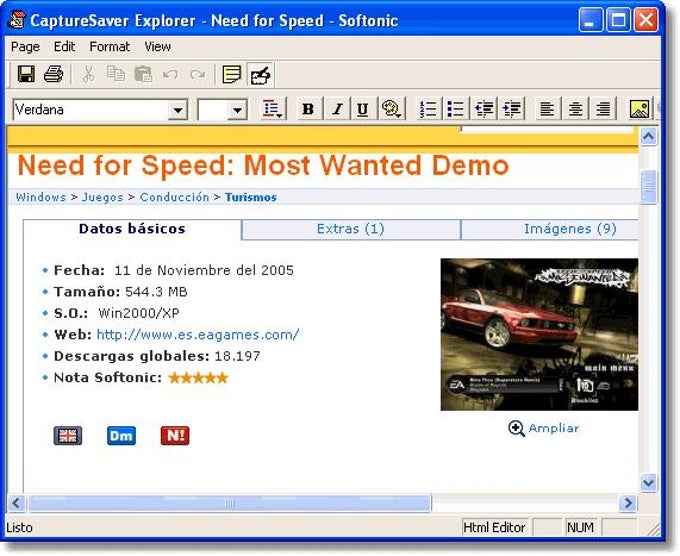
Task: Open the Most Wanted game screenshot thumbnail
Action: (x=539, y=334)
